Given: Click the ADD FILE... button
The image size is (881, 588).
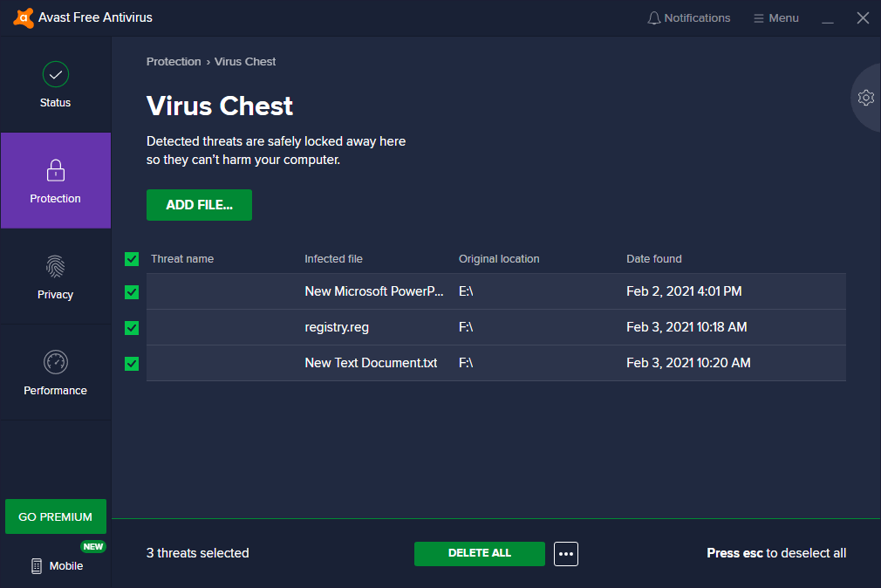Looking at the screenshot, I should pyautogui.click(x=199, y=205).
